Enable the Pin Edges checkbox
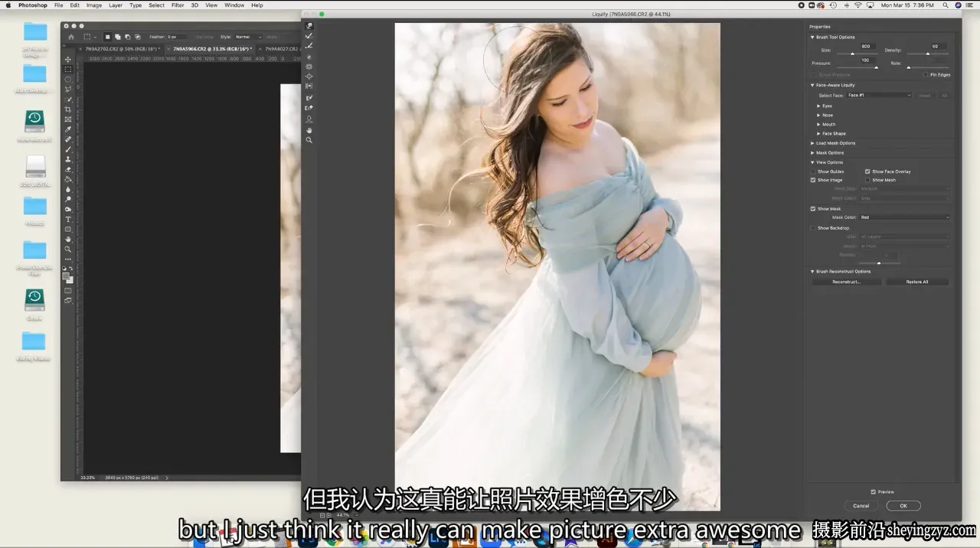Viewport: 980px width, 548px height. click(x=926, y=75)
